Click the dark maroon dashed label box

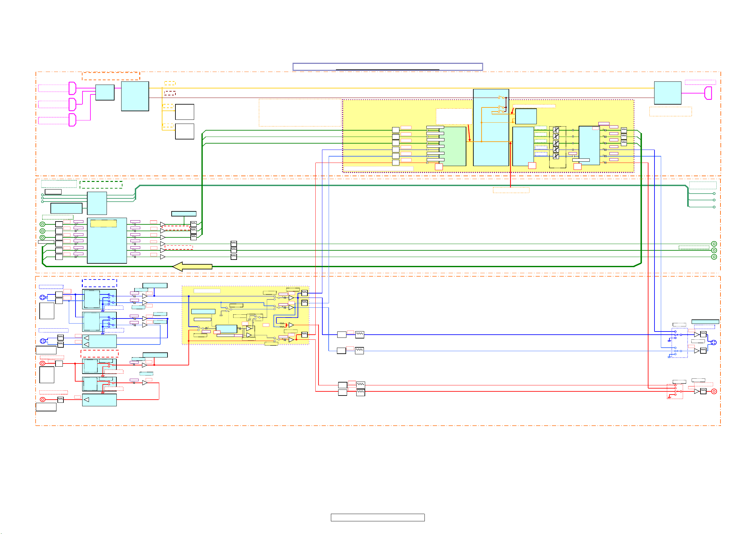tap(170, 93)
